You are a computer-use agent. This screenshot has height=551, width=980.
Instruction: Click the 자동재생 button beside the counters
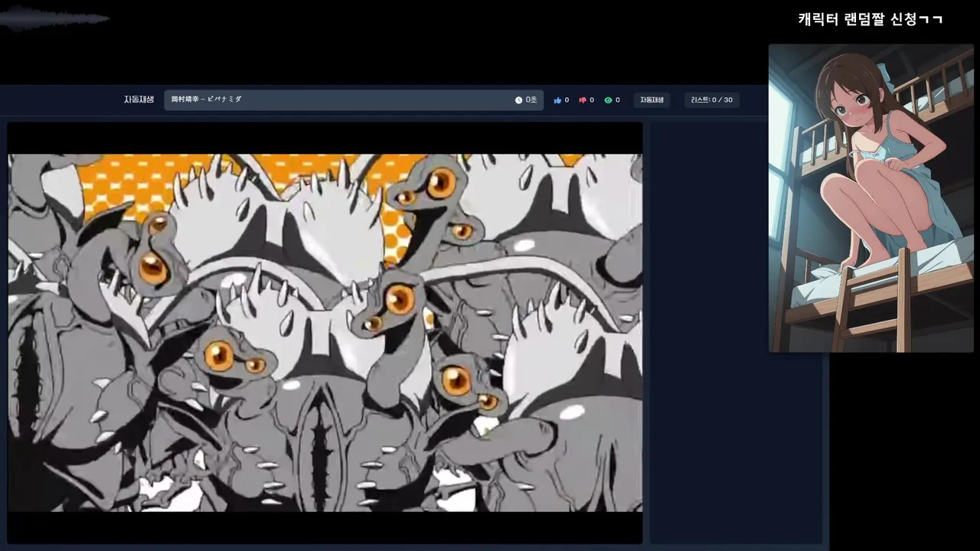pos(652,100)
